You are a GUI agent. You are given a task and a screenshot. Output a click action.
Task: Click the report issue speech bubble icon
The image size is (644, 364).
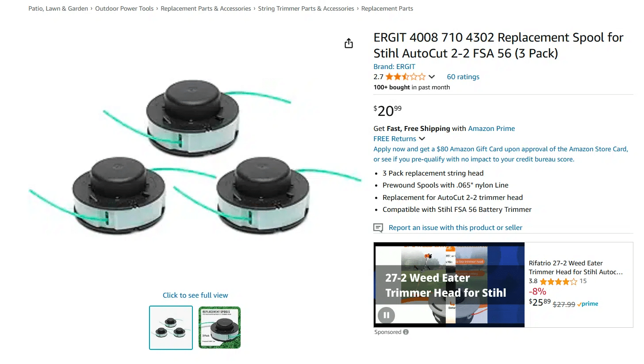(378, 228)
